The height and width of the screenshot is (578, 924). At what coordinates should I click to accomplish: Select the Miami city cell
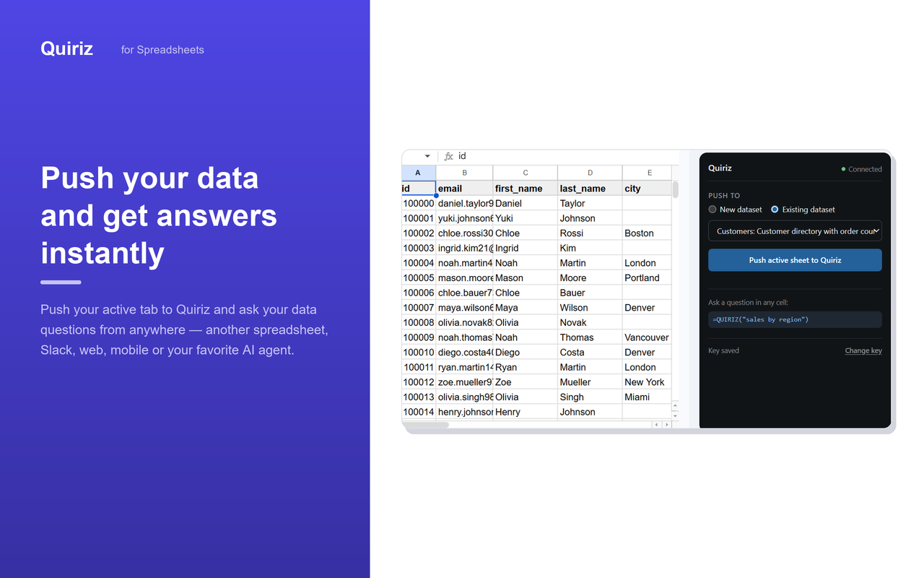(647, 397)
